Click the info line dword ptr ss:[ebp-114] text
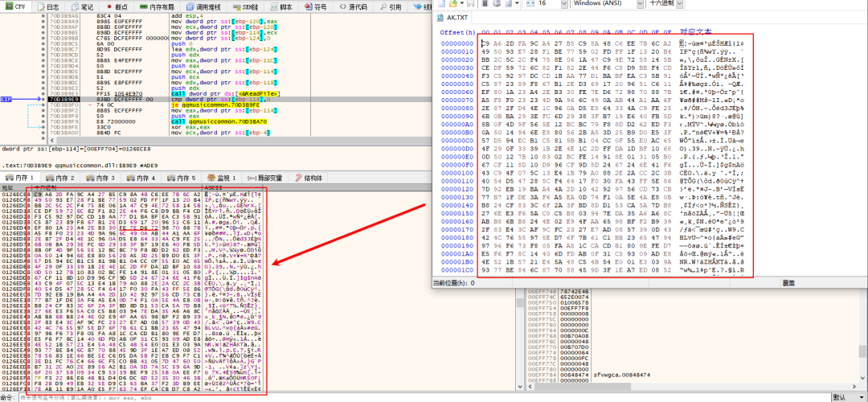The image size is (868, 402). point(76,149)
